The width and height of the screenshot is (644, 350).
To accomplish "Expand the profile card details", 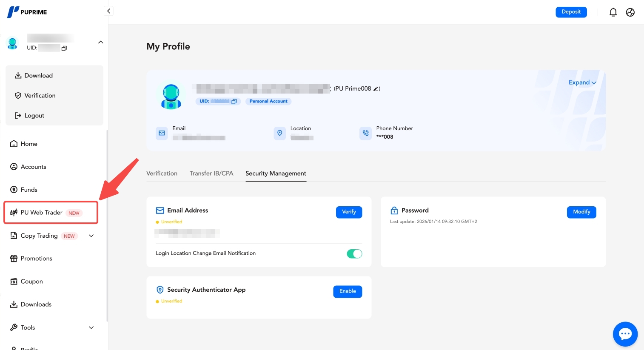I will pyautogui.click(x=582, y=83).
